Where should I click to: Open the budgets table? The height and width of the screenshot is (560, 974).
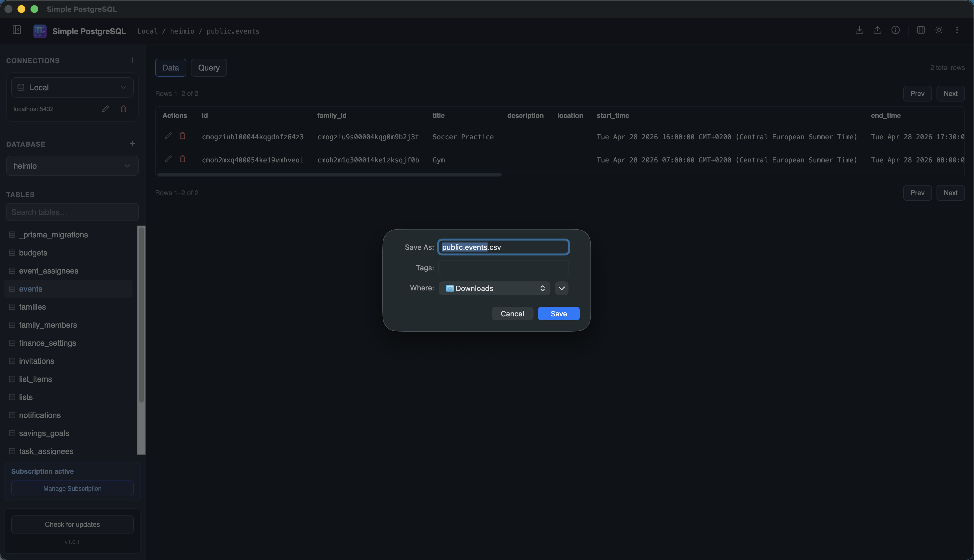point(68,253)
